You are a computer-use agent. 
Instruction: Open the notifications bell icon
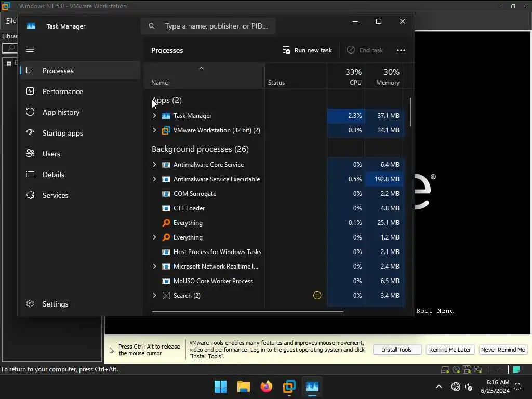(517, 387)
